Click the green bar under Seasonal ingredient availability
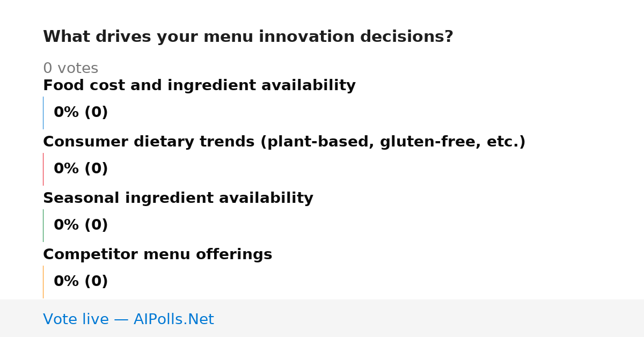The image size is (644, 337). tap(43, 225)
